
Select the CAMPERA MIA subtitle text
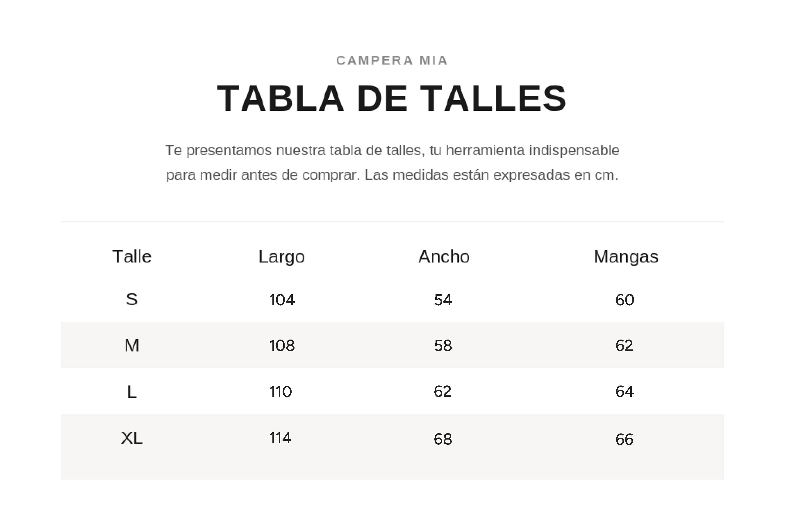click(392, 60)
